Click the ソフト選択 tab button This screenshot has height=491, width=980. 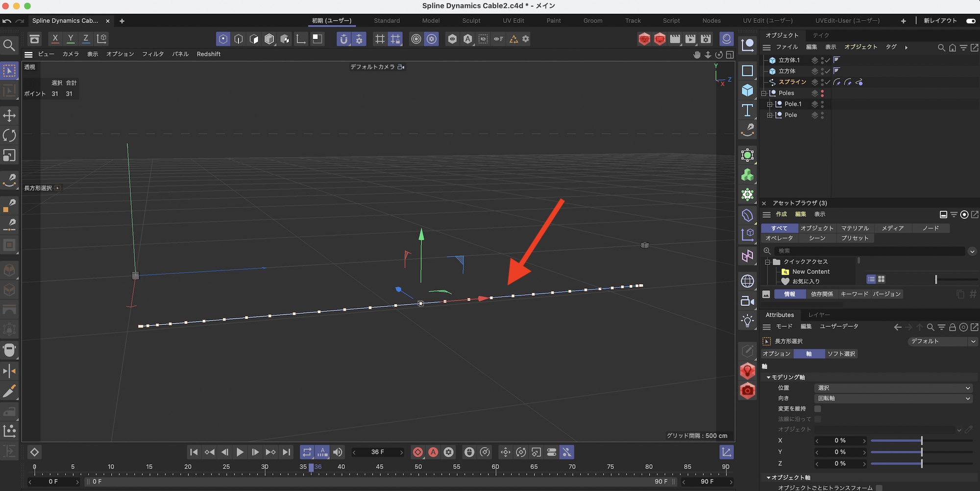pyautogui.click(x=841, y=353)
